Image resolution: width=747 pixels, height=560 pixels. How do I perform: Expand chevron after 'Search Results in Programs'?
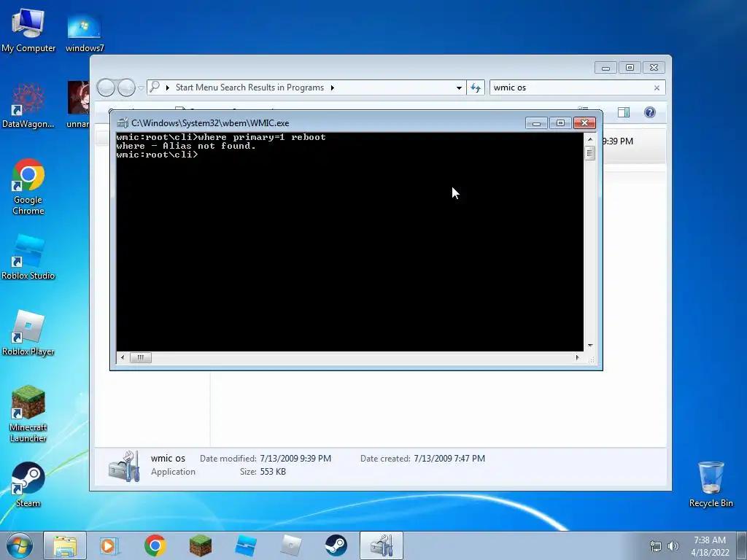pyautogui.click(x=333, y=87)
